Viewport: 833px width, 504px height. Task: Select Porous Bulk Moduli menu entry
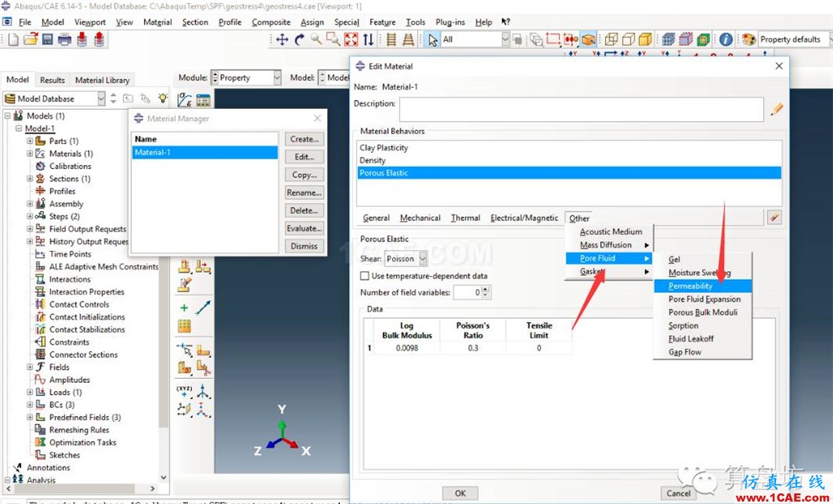(703, 312)
